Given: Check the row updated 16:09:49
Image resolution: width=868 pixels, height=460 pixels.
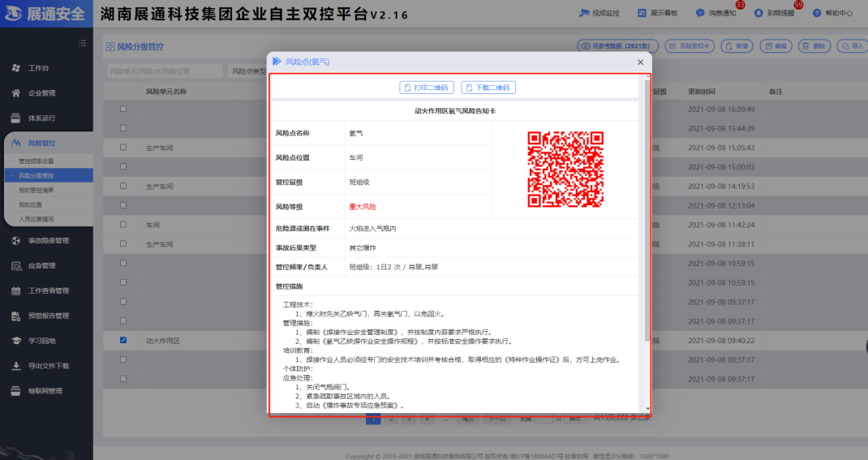Looking at the screenshot, I should [x=122, y=109].
